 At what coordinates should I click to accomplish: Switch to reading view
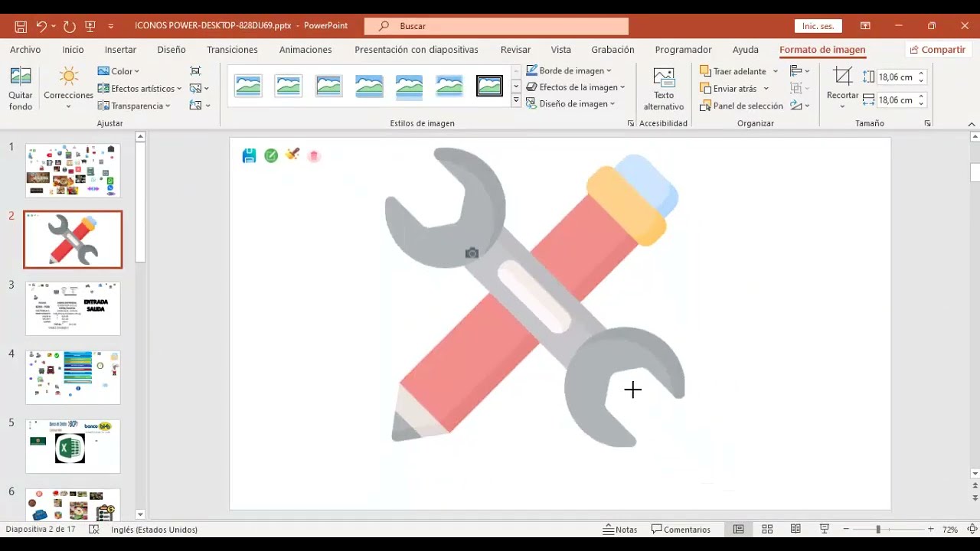795,530
